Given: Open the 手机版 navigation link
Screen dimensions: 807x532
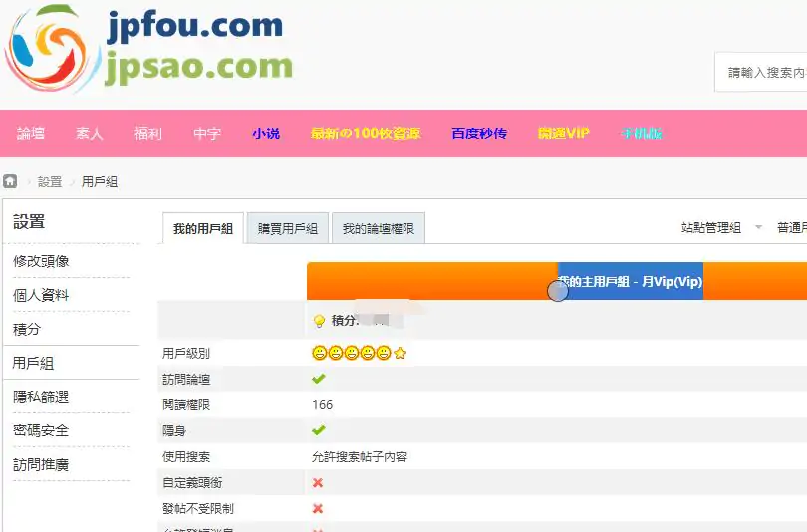Looking at the screenshot, I should [x=642, y=133].
